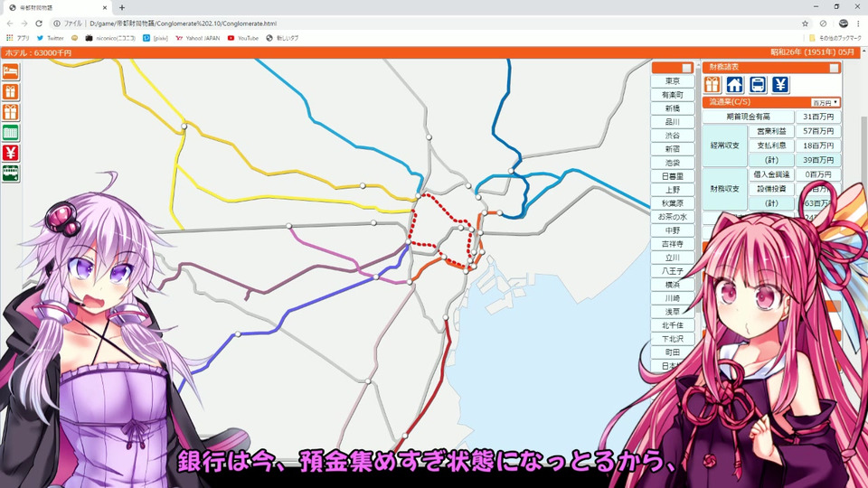
Task: Pick 横浜 in the station list
Action: tap(673, 285)
